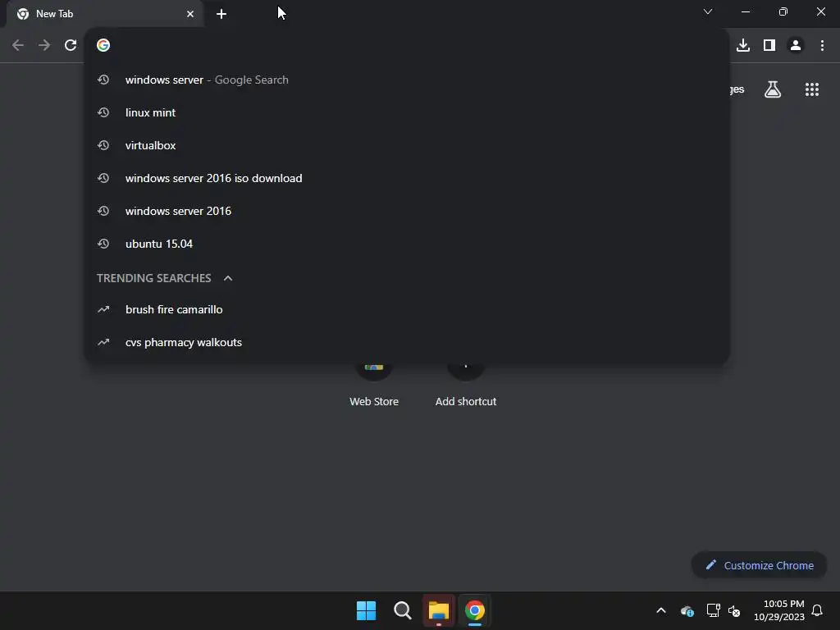
Task: Open OneDrive cloud tray icon
Action: (687, 610)
